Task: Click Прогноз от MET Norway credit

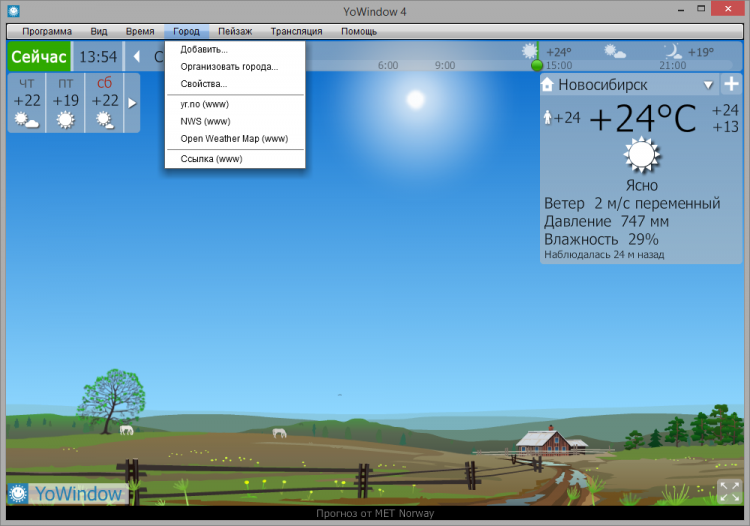Action: tap(375, 514)
